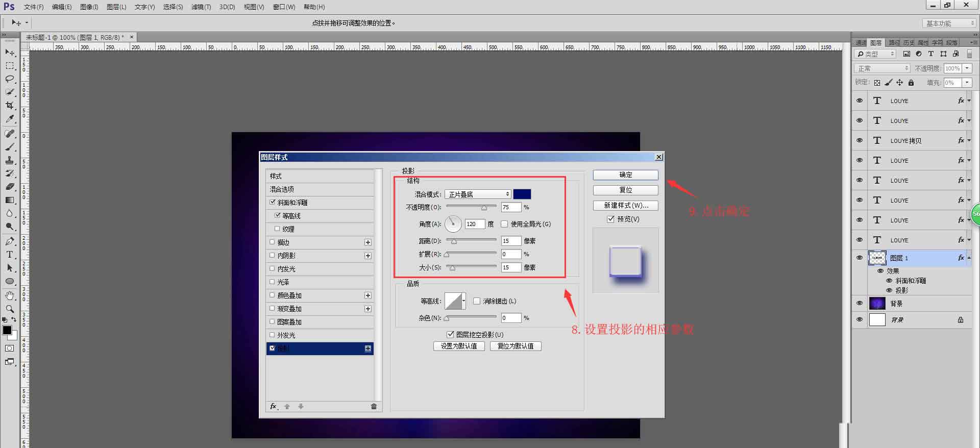Screen dimensions: 980x448
Task: Click the 设置为默认值 button
Action: 459,346
